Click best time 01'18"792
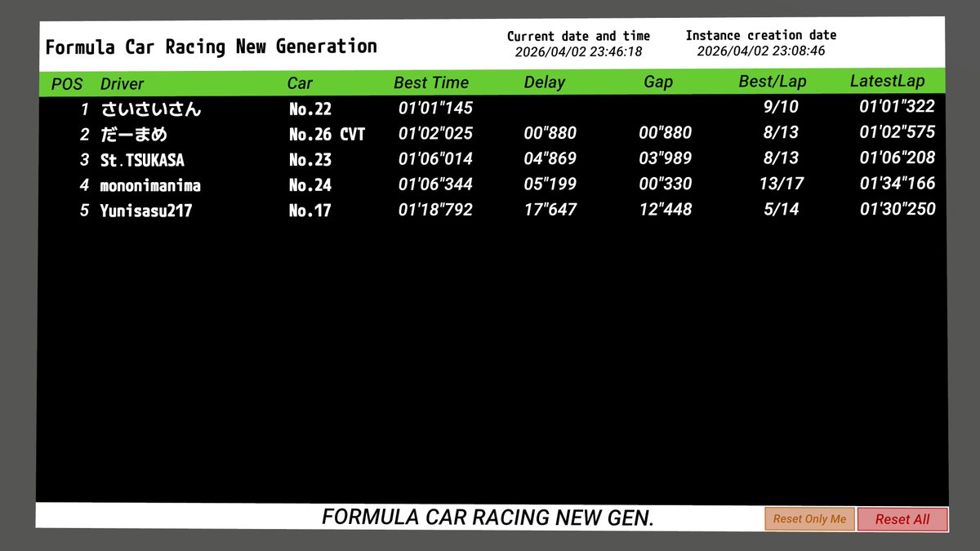The image size is (980, 551). pos(435,210)
